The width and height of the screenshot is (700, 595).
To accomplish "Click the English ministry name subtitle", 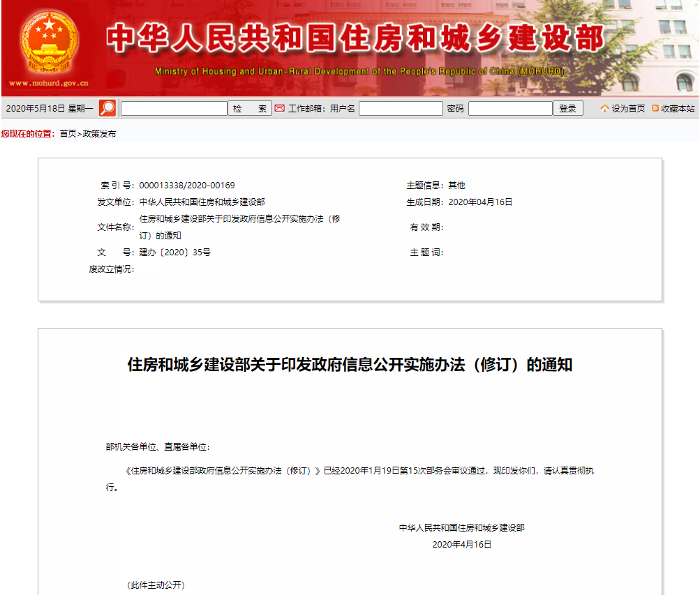I will tap(359, 72).
